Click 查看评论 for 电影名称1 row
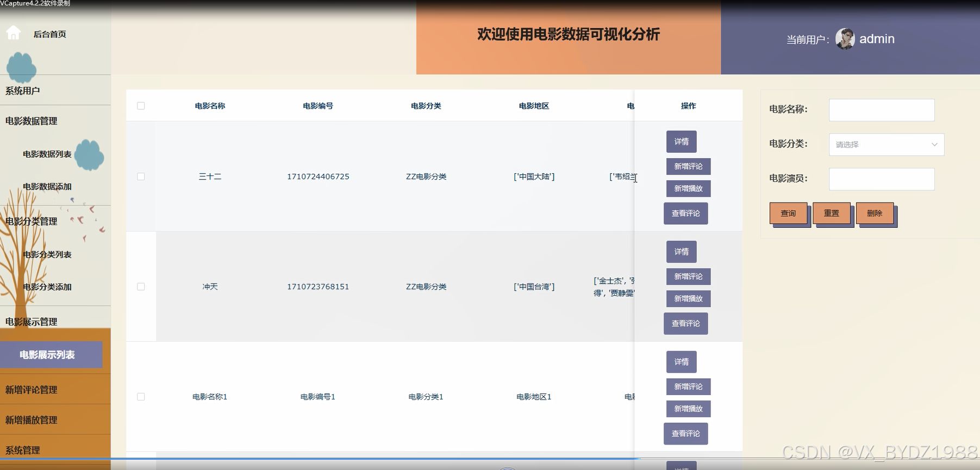Screen dimensions: 980x470 click(685, 434)
